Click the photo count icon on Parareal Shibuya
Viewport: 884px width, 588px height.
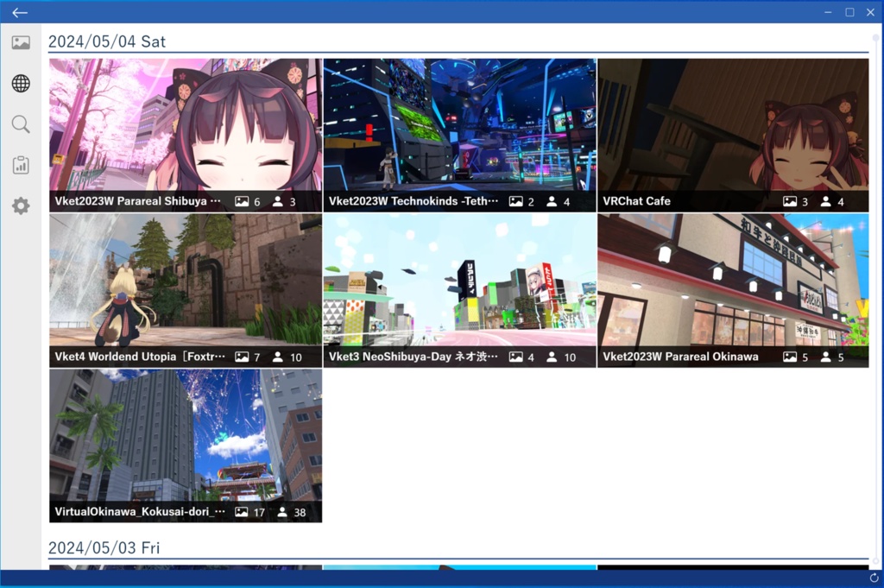tap(242, 200)
